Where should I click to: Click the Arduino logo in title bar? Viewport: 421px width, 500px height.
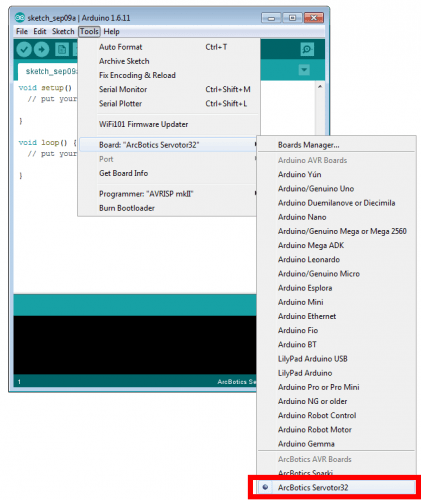click(x=20, y=17)
